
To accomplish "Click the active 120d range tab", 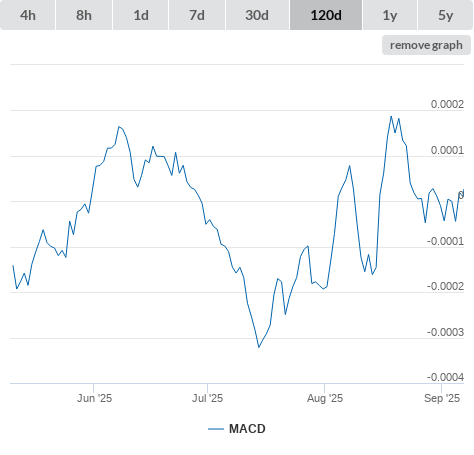I will click(x=326, y=15).
